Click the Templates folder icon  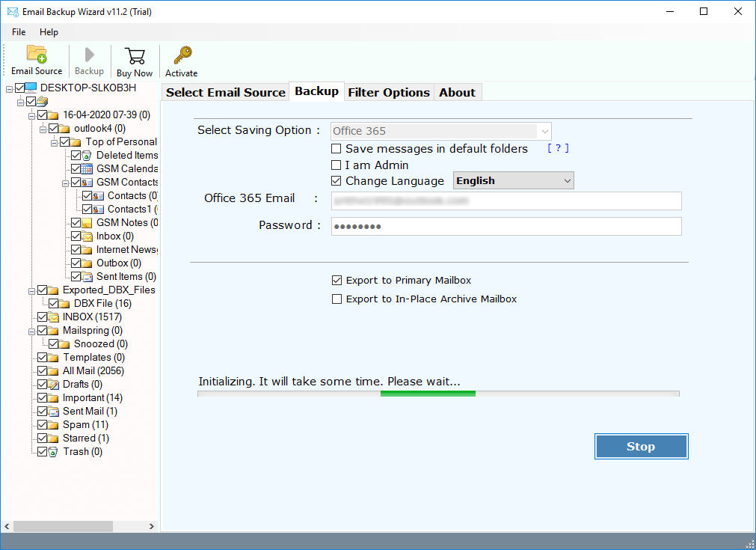(x=53, y=358)
